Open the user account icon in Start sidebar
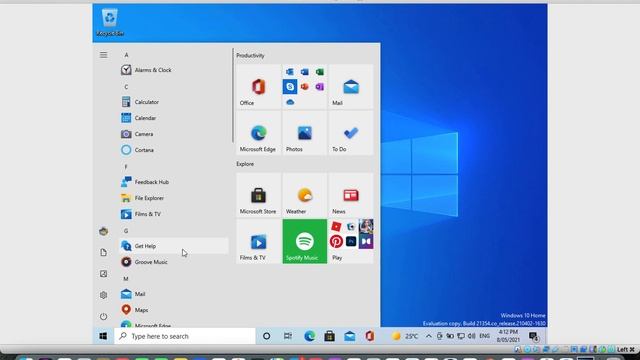The image size is (640, 360). point(104,231)
